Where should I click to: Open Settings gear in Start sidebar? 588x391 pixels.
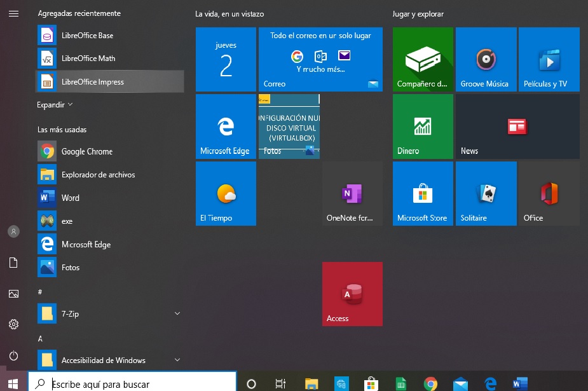[13, 324]
